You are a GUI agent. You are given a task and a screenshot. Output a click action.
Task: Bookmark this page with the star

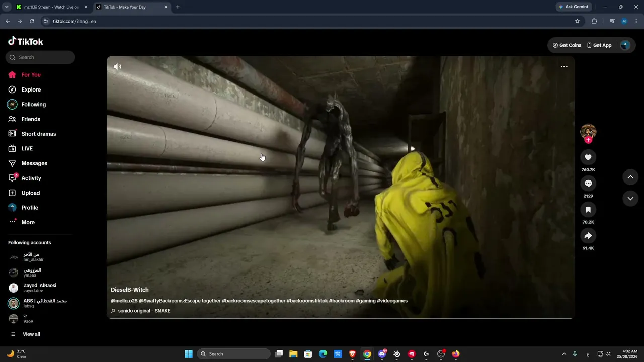(577, 21)
